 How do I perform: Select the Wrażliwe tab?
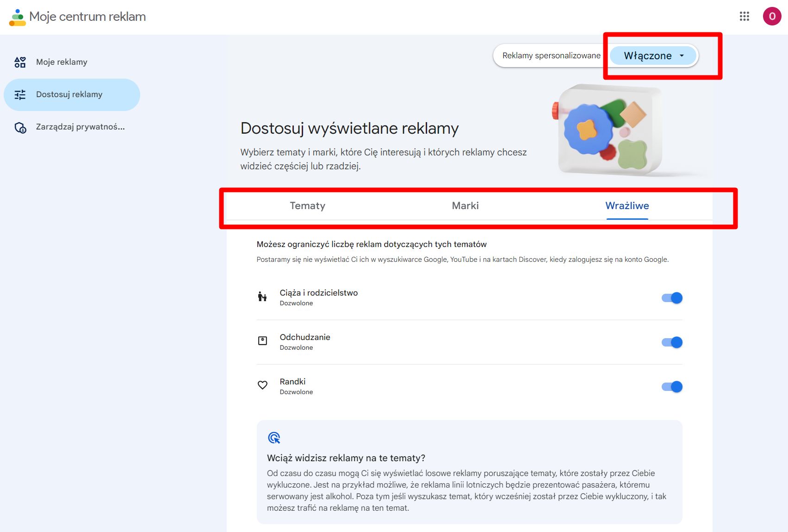click(x=627, y=206)
